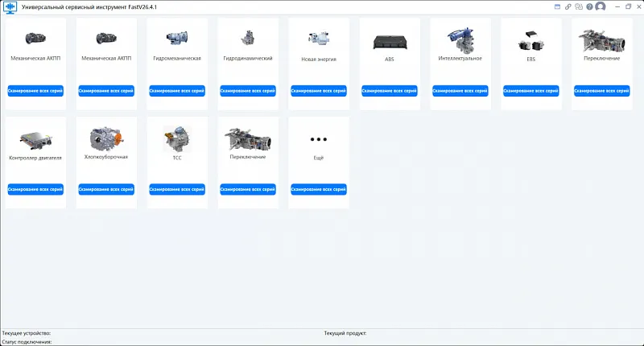Image resolution: width=644 pixels, height=346 pixels.
Task: Click the Текущий продукт status entry
Action: tap(345, 333)
